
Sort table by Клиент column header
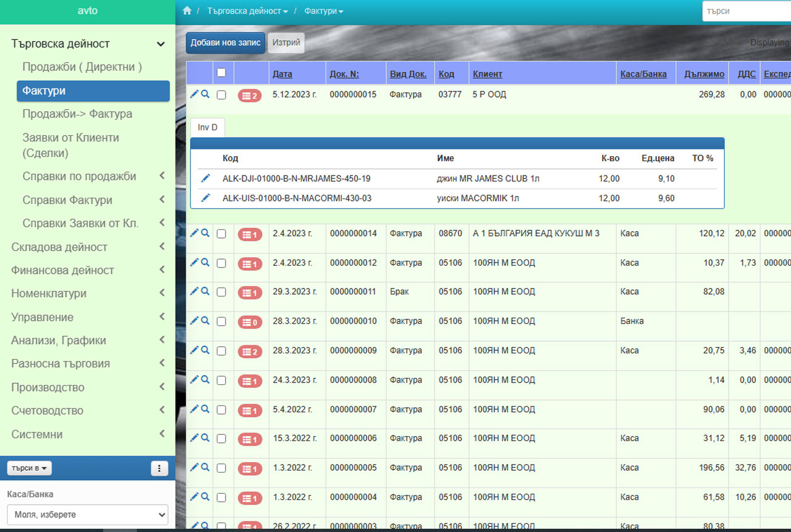point(488,74)
